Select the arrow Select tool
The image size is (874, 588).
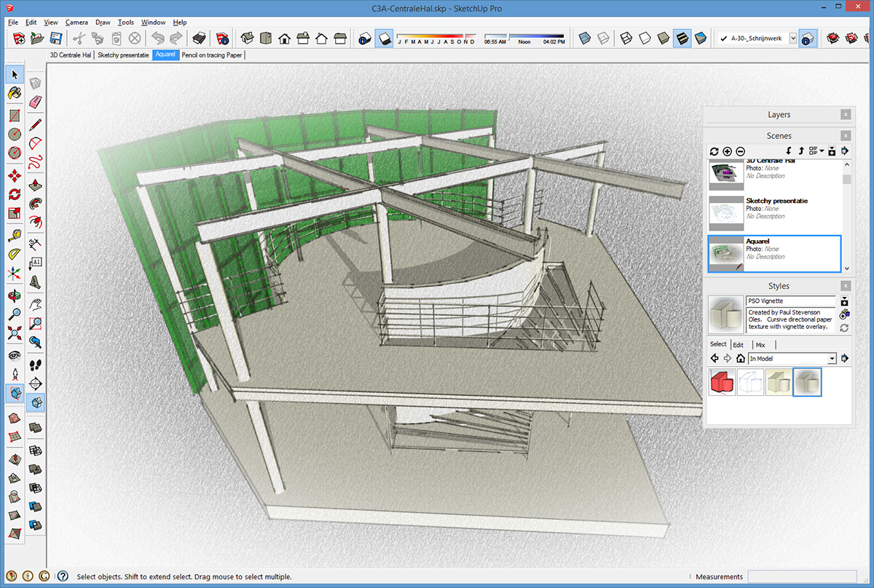pos(15,74)
